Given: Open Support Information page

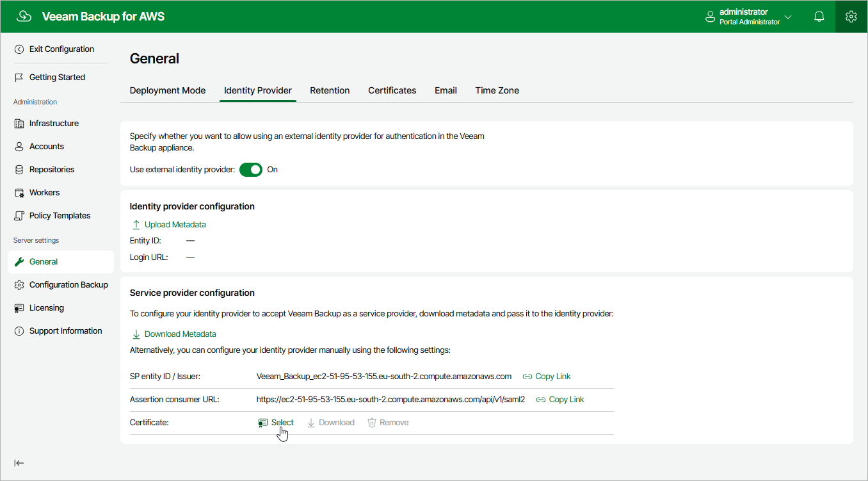Looking at the screenshot, I should [x=66, y=331].
